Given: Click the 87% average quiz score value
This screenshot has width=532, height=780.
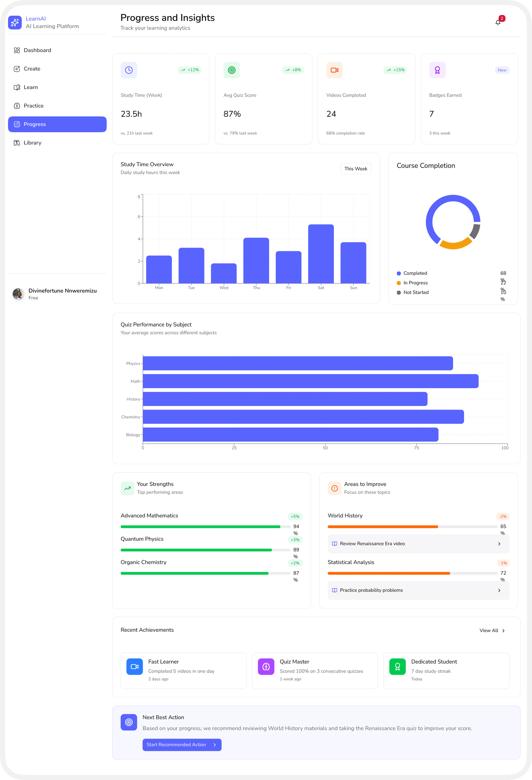Looking at the screenshot, I should point(232,114).
